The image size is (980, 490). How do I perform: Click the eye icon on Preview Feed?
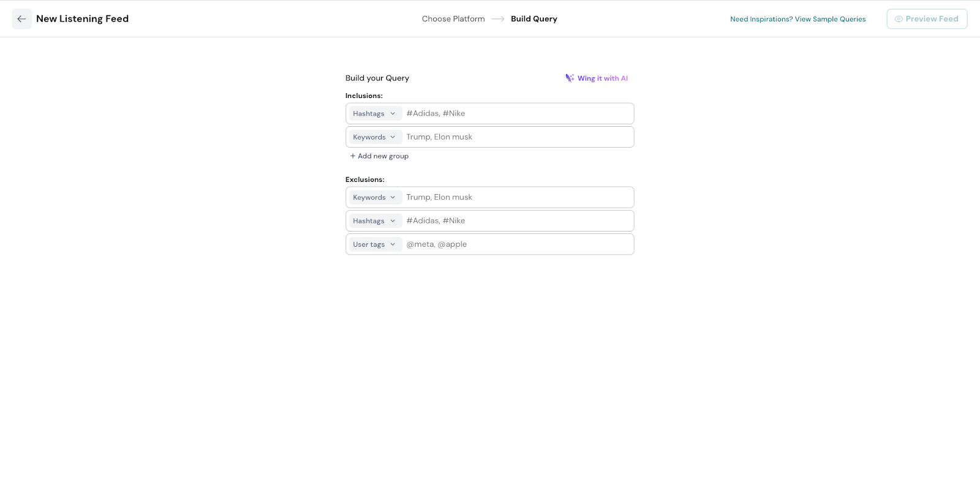899,19
